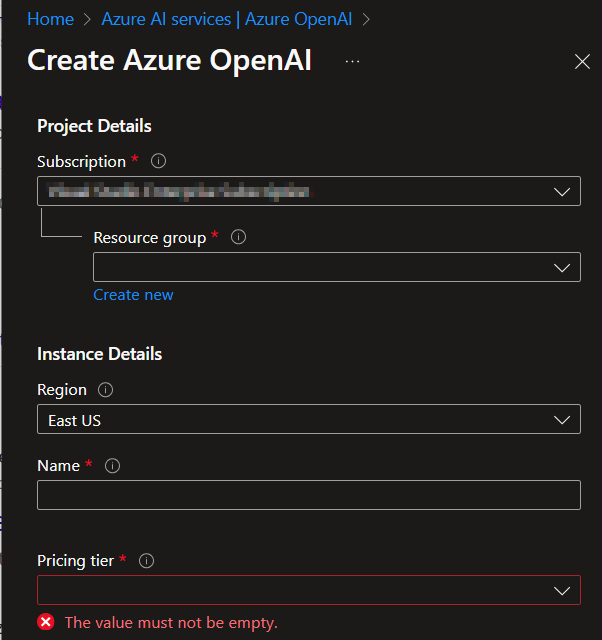Expand the Resource group dropdown
Image resolution: width=602 pixels, height=640 pixels.
336,267
